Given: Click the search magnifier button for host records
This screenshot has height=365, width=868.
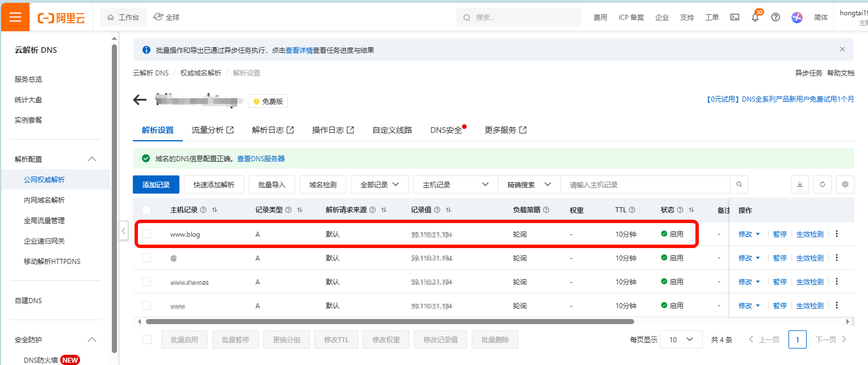Looking at the screenshot, I should click(x=739, y=184).
